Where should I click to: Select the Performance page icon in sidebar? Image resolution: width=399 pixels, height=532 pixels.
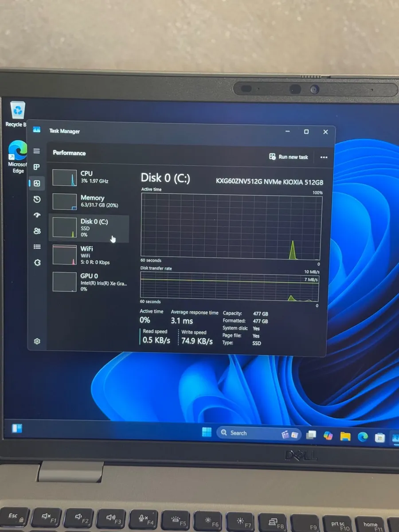[x=37, y=183]
